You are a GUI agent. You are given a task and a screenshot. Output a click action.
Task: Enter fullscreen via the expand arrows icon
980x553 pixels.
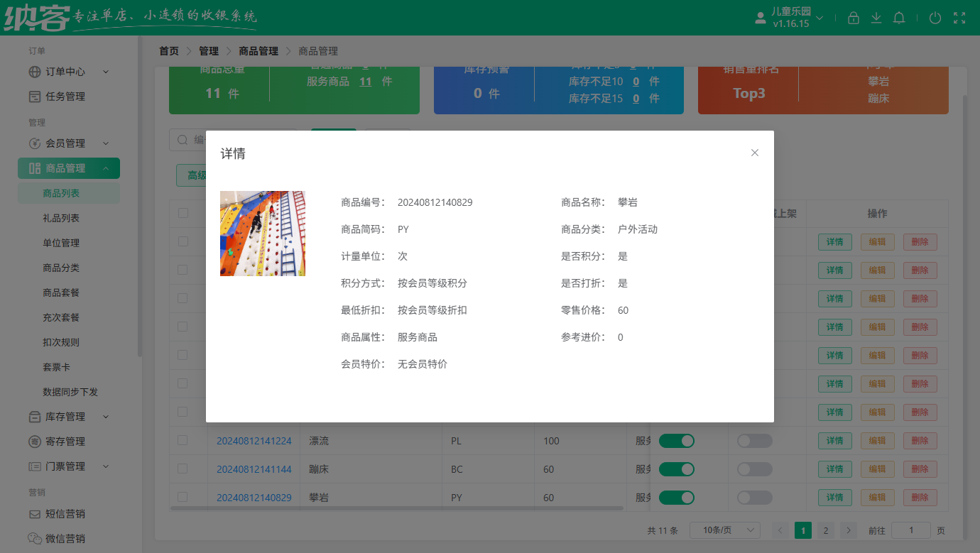pos(959,18)
